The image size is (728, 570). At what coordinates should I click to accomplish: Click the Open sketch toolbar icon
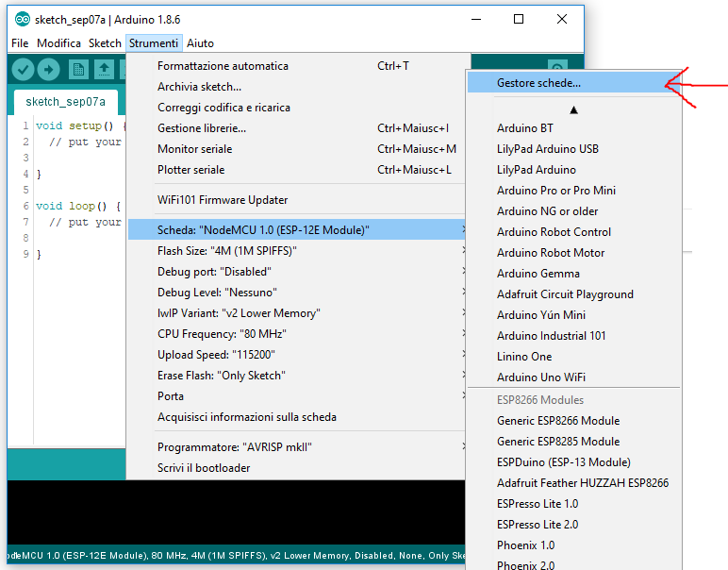pos(104,70)
